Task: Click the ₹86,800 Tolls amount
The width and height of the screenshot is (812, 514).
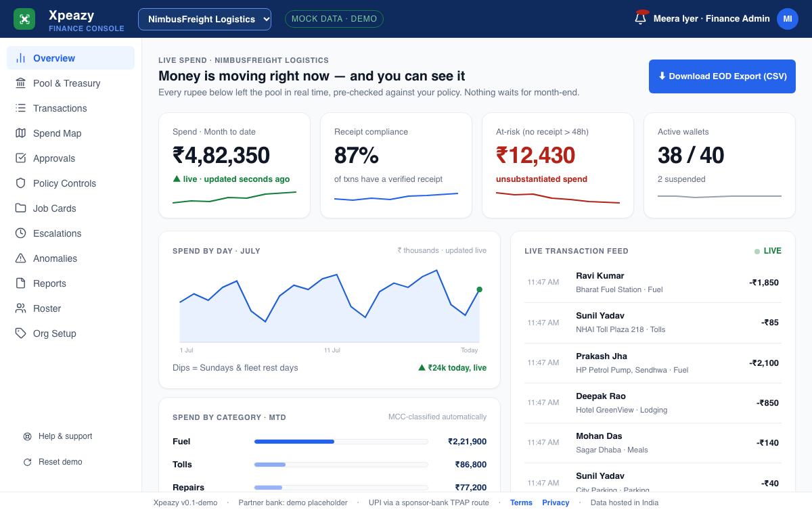Action: (x=471, y=465)
